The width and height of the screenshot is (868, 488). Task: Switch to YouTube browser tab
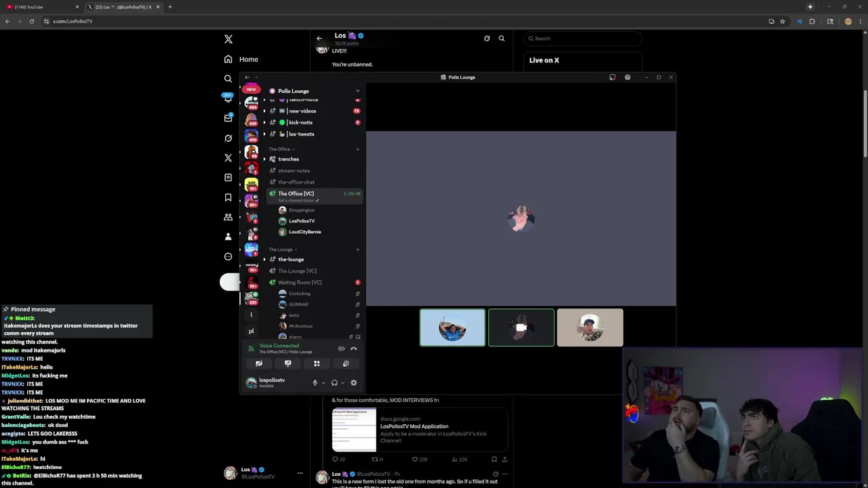[41, 7]
